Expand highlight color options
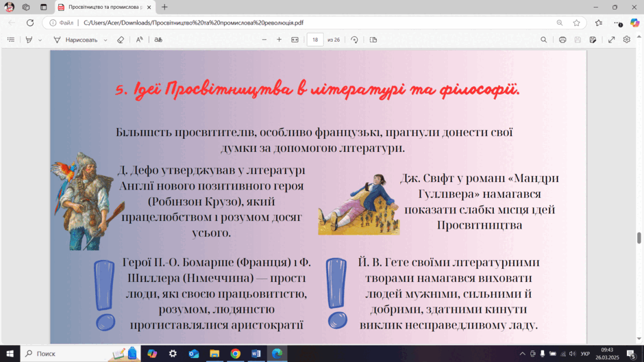The width and height of the screenshot is (644, 362). (x=40, y=40)
